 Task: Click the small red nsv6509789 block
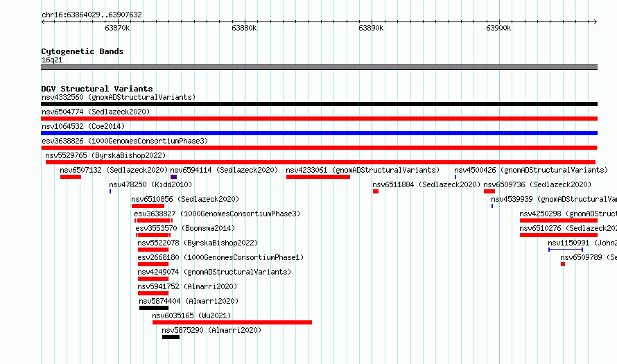(x=563, y=264)
